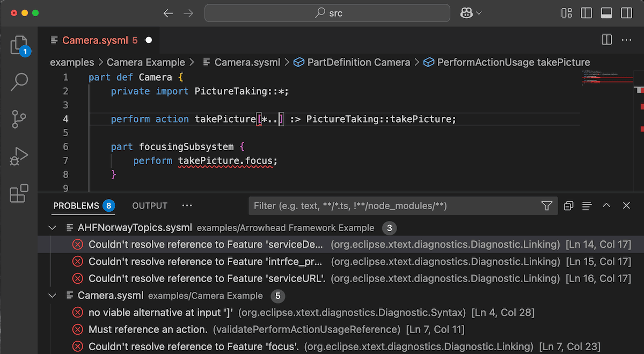This screenshot has width=644, height=354.
Task: Click PartDefinition Camera breadcrumb
Action: tap(352, 62)
